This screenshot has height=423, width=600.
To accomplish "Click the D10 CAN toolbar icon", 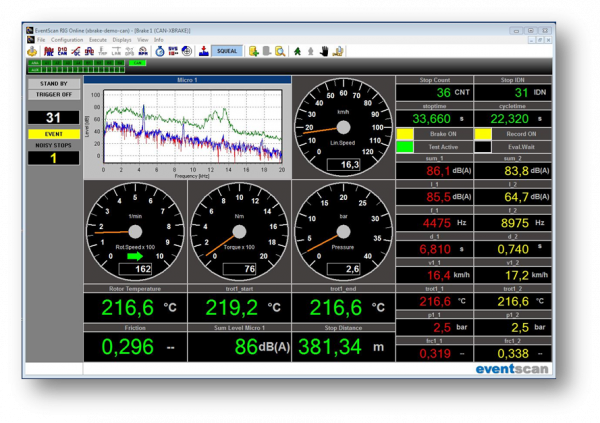I will [x=61, y=50].
